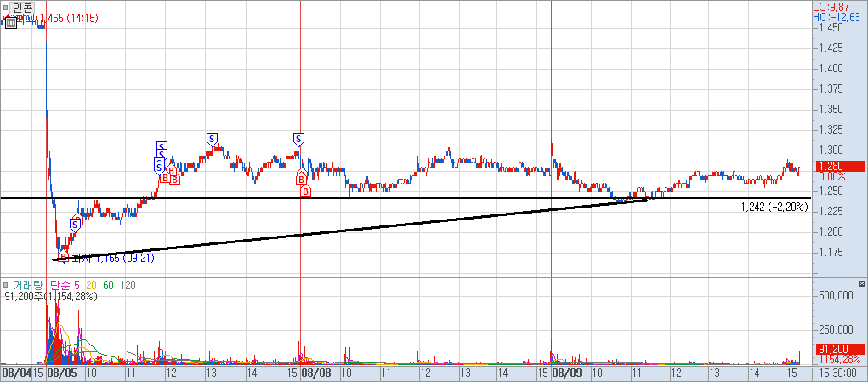Select the green 60 moving average legend
The image size is (868, 382).
(109, 285)
